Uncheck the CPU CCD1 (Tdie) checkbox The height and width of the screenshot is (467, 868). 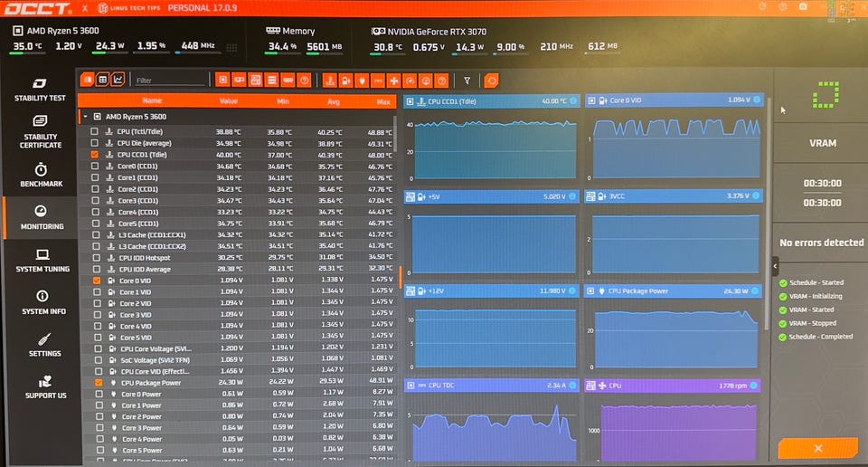point(95,155)
